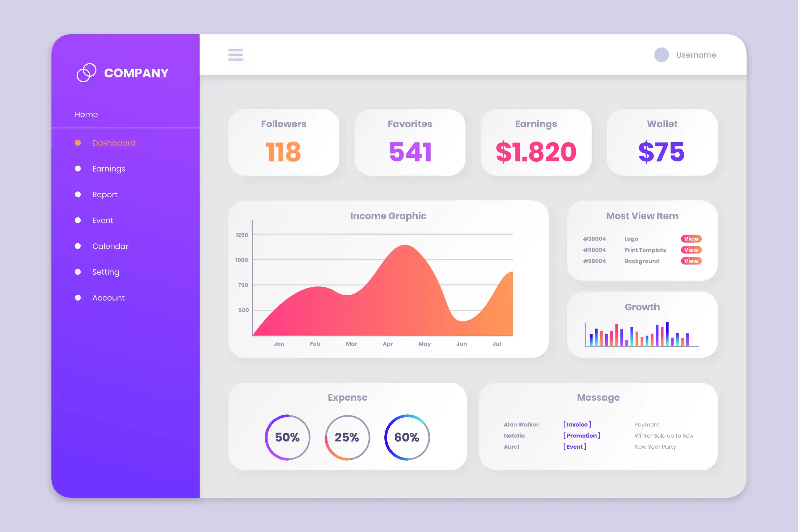Click the hamburger menu icon
Viewport: 798px width, 532px height.
tap(236, 55)
